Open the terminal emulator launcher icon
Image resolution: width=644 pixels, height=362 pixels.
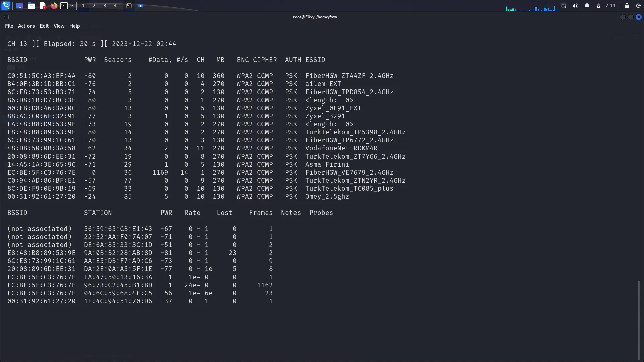click(x=64, y=6)
